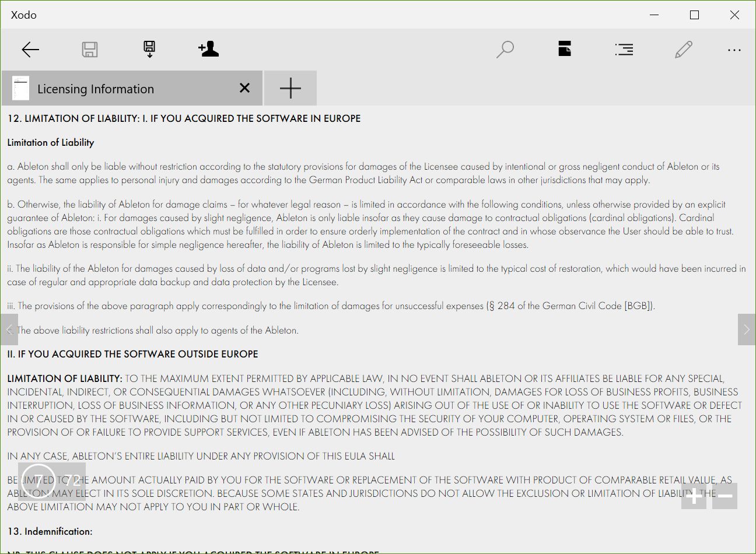Open the search magnifier tool

pos(505,50)
